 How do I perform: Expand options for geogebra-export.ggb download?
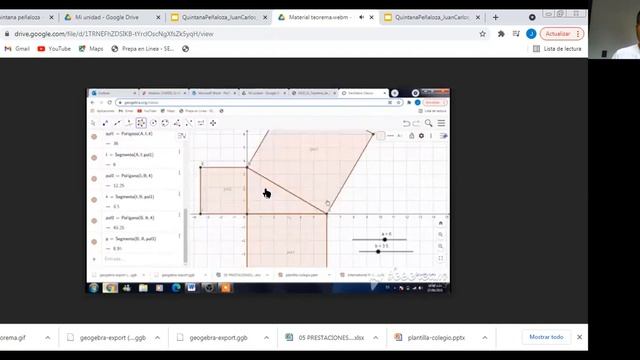(x=266, y=338)
